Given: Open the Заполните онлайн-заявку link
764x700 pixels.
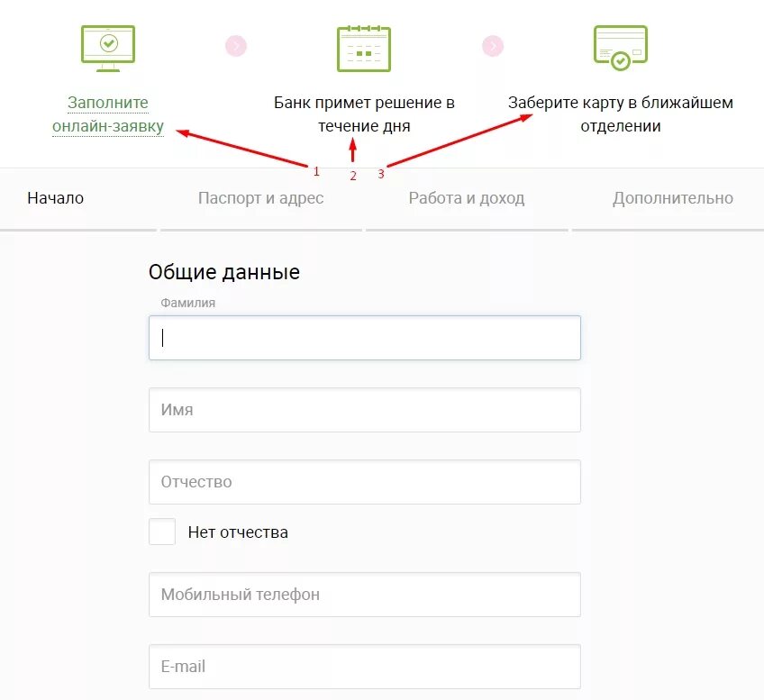Looking at the screenshot, I should tap(108, 114).
